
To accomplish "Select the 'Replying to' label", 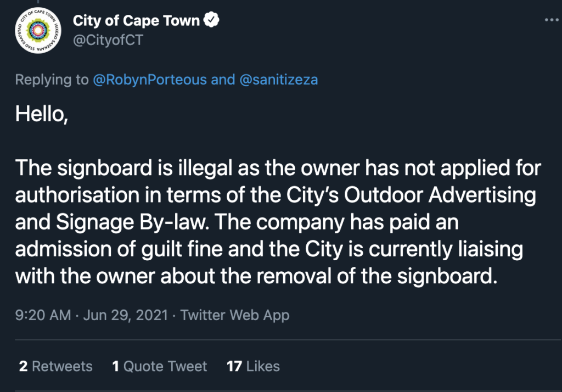I will [x=52, y=80].
